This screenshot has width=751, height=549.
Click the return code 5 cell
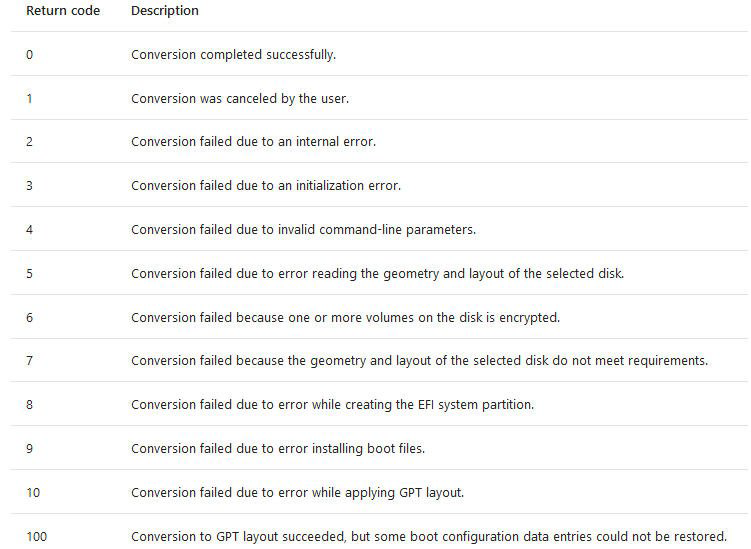tap(30, 274)
